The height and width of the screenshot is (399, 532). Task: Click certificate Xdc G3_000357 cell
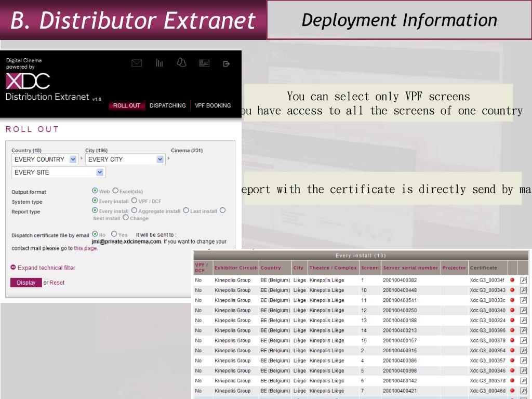pos(487,361)
